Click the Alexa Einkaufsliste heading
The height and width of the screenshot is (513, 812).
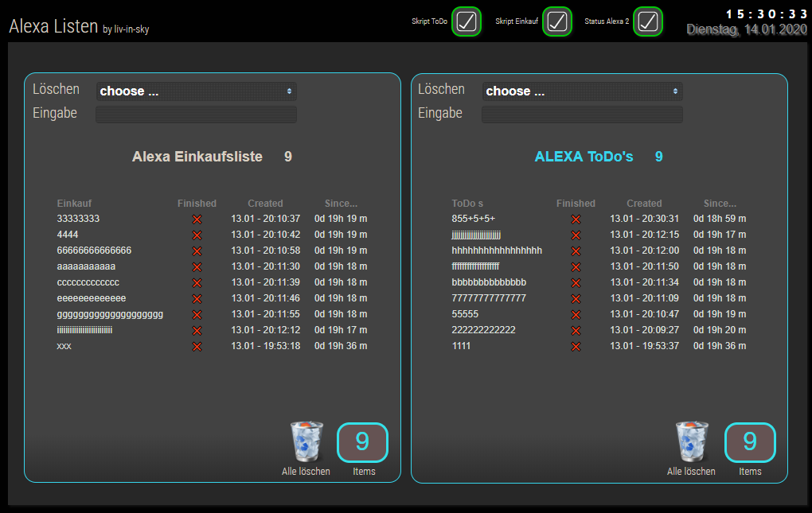(197, 156)
